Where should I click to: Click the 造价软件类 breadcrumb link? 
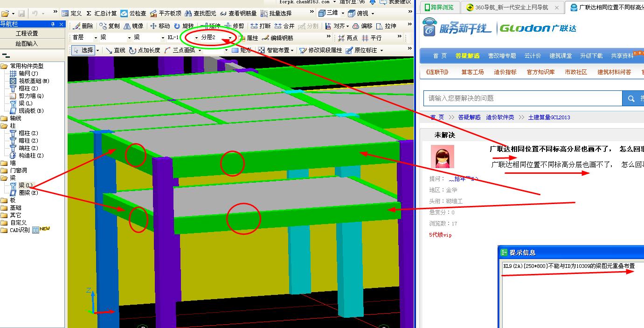pos(500,117)
